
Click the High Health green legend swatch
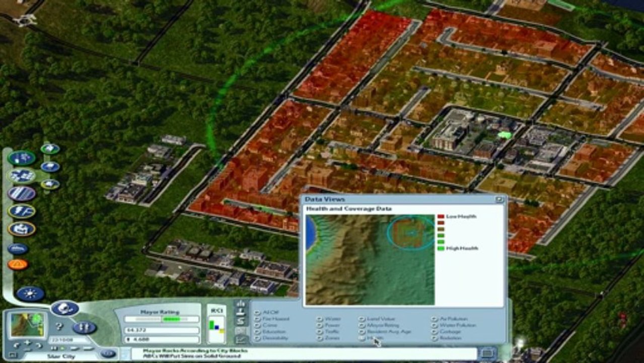441,248
